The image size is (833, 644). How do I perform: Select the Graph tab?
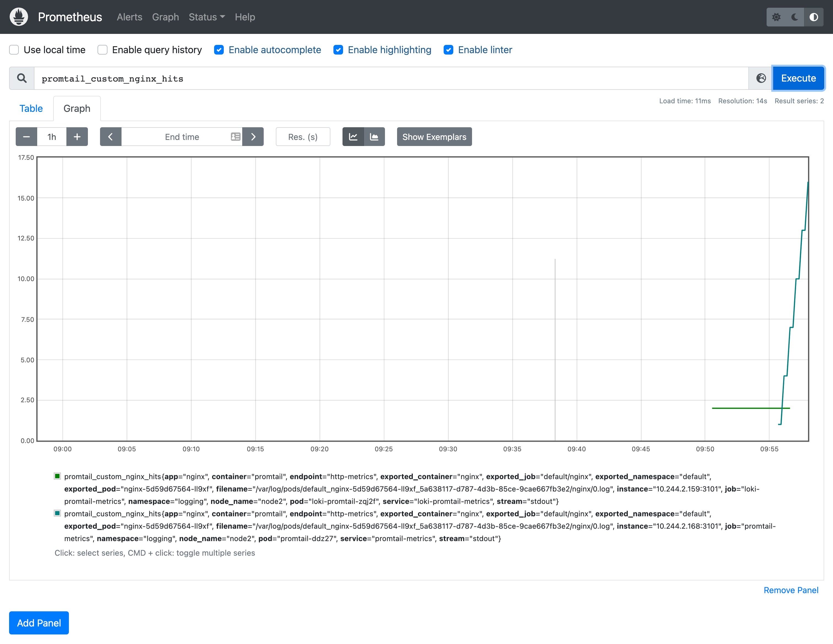(77, 108)
